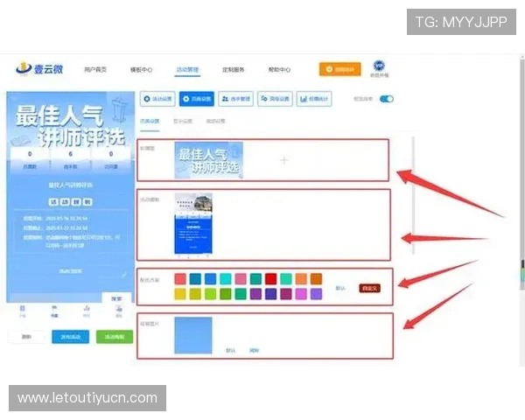
Task: Open the 模板中心 nav item
Action: click(x=141, y=70)
